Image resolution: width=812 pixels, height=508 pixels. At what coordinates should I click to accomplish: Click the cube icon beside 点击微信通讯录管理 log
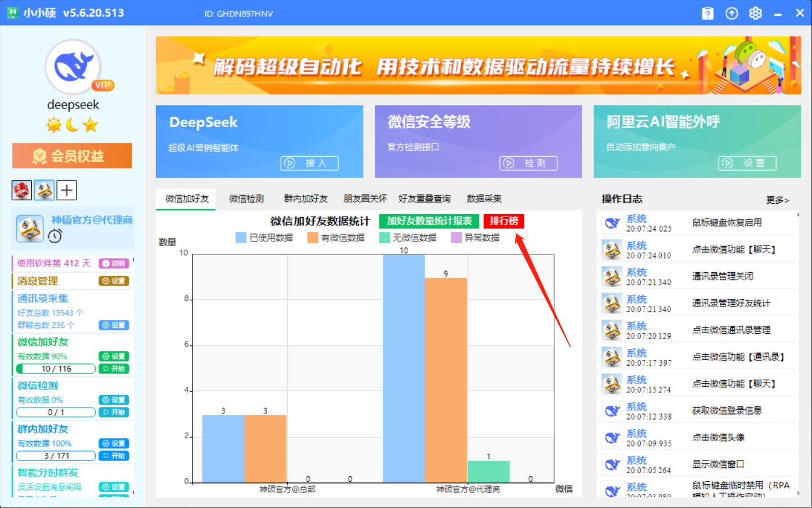(x=612, y=330)
